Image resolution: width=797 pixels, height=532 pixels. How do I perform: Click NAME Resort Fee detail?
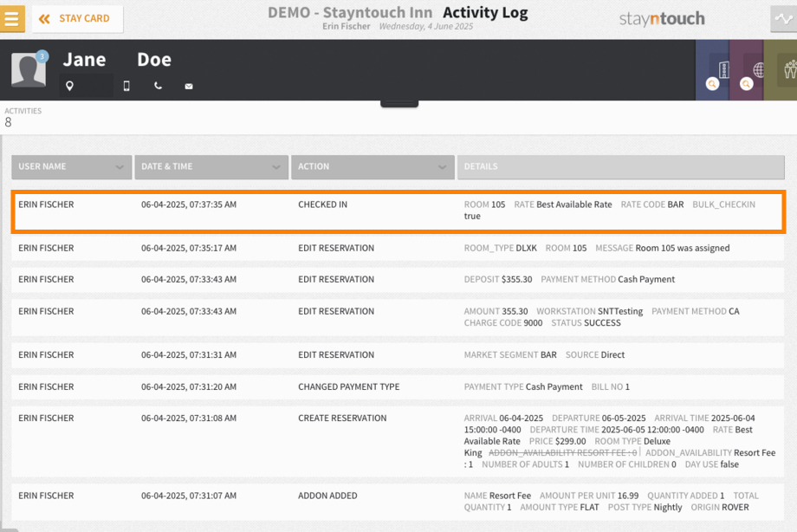497,496
